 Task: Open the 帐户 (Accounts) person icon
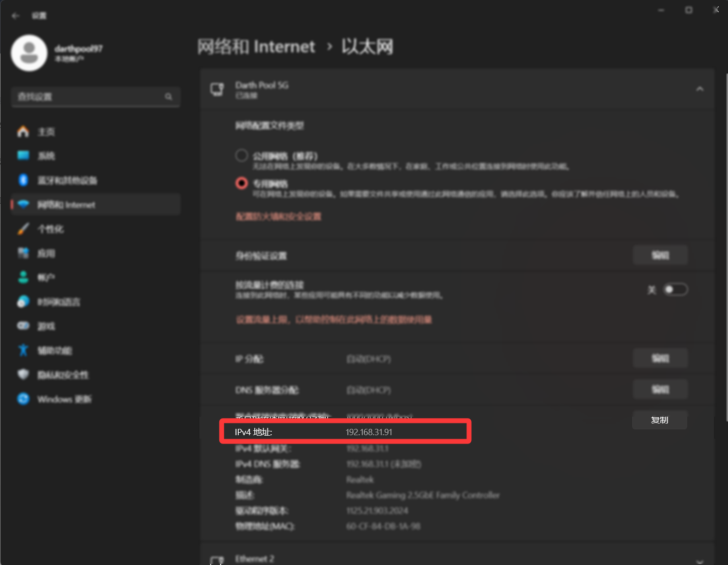pyautogui.click(x=23, y=277)
